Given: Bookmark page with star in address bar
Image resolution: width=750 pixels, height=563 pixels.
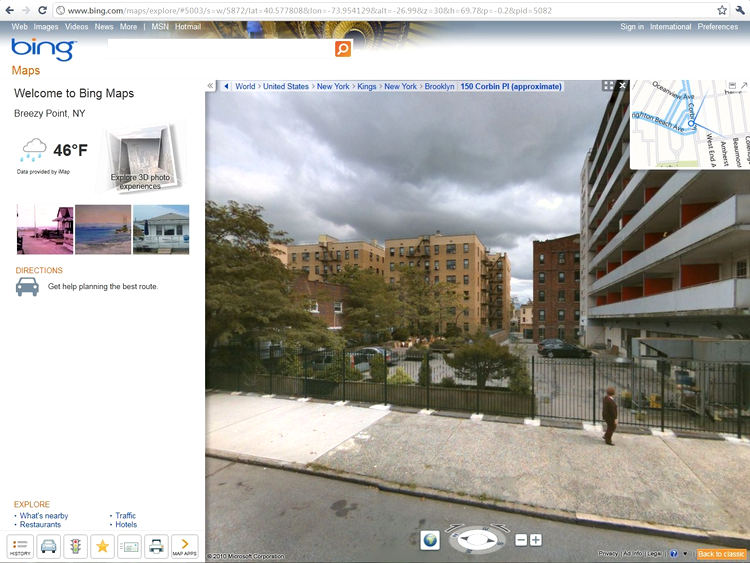Looking at the screenshot, I should (722, 10).
